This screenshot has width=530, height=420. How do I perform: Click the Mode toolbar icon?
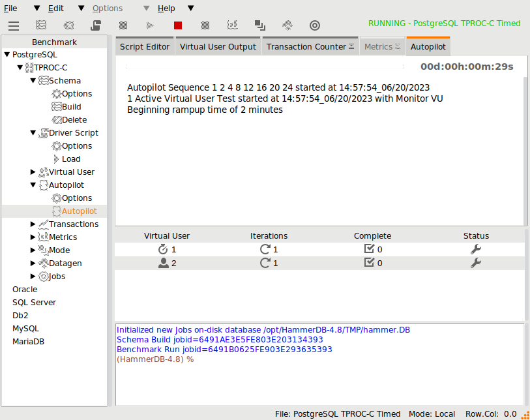click(x=260, y=25)
